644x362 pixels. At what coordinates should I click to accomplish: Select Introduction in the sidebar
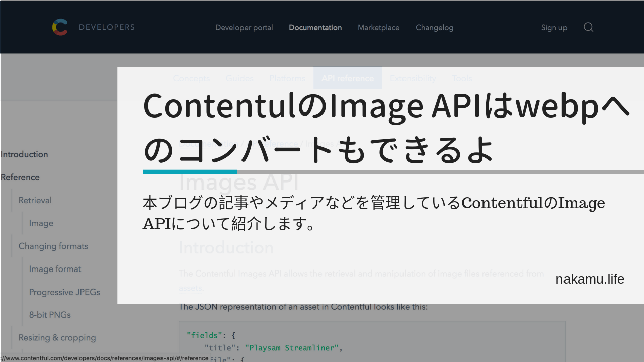click(x=24, y=154)
